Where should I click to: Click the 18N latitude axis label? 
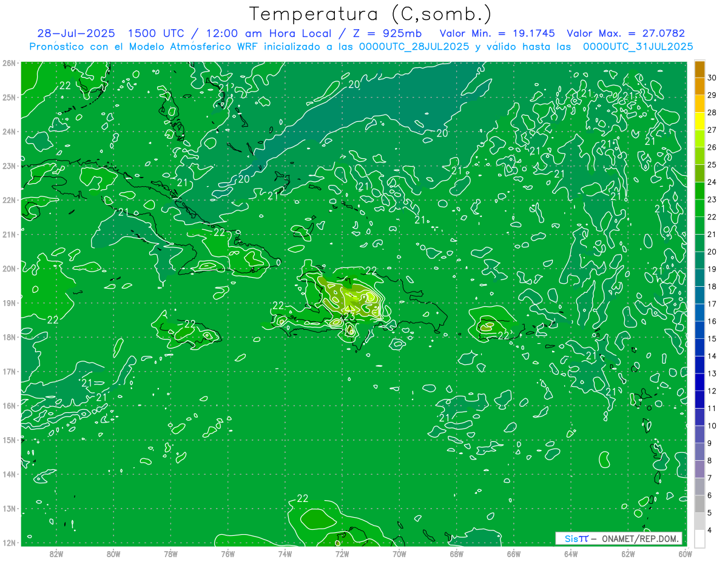[9, 337]
